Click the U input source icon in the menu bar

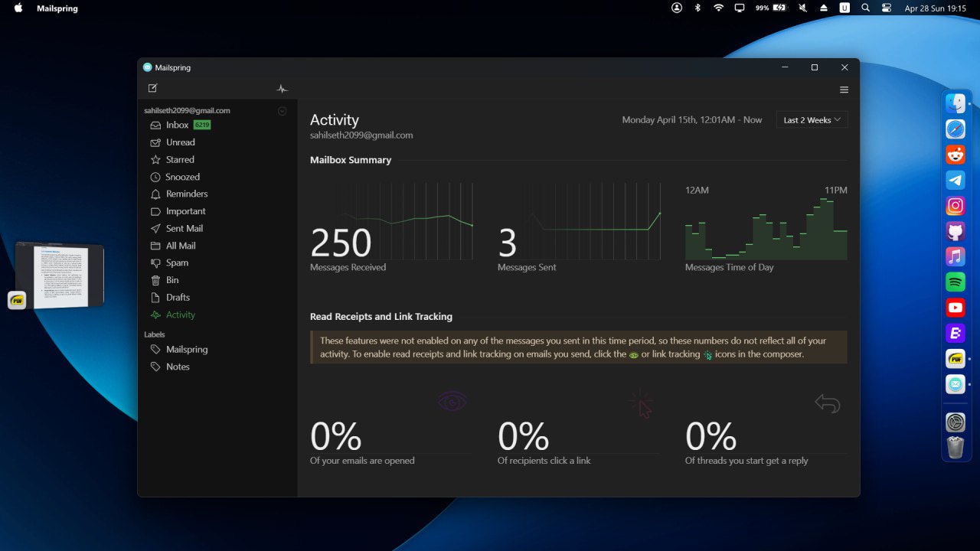844,8
